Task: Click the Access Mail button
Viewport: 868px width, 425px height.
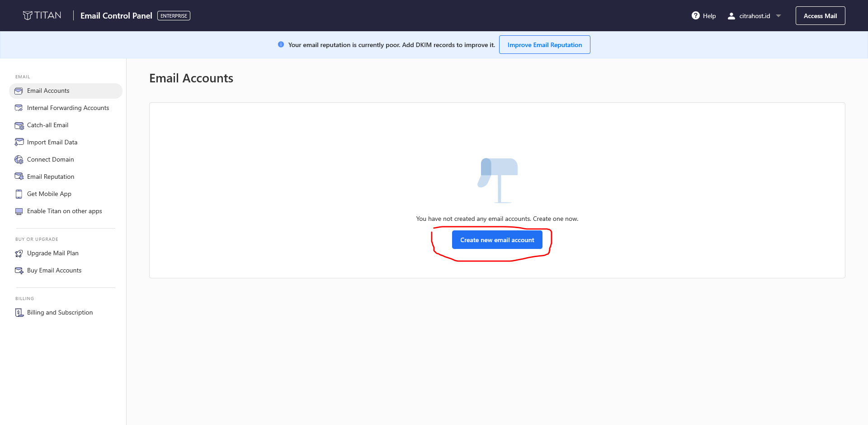Action: [820, 15]
